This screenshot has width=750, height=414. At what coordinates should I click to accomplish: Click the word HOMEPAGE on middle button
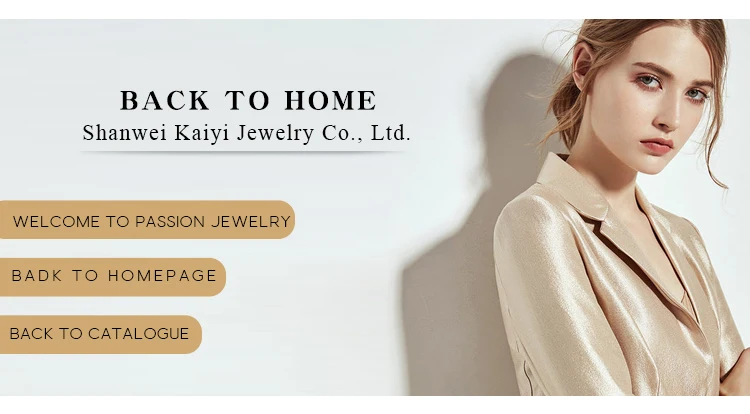click(x=162, y=276)
